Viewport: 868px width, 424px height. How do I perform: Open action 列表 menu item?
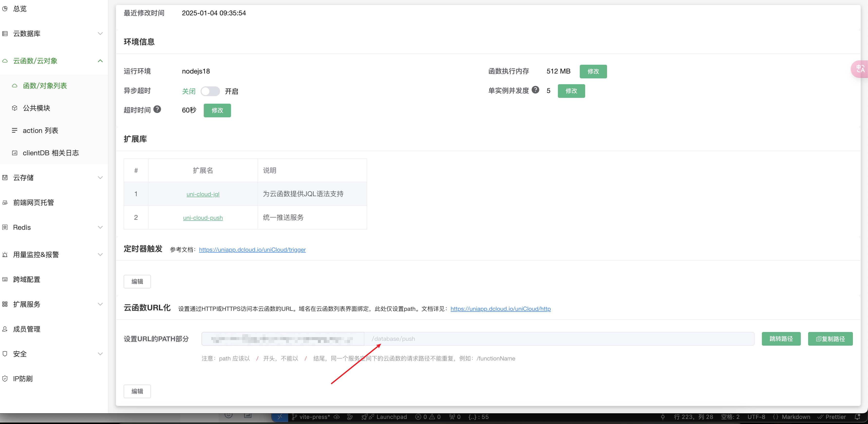coord(54,130)
